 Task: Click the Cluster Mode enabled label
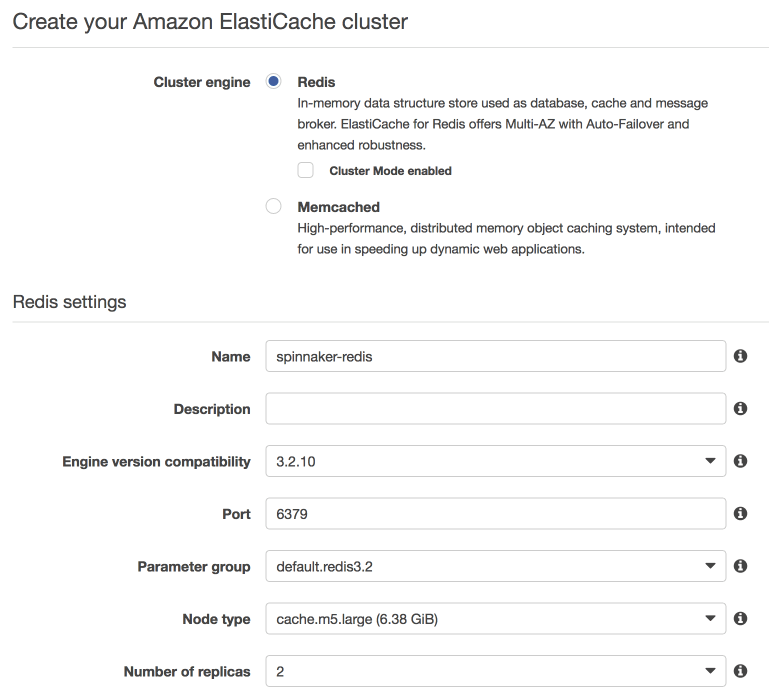pyautogui.click(x=390, y=170)
